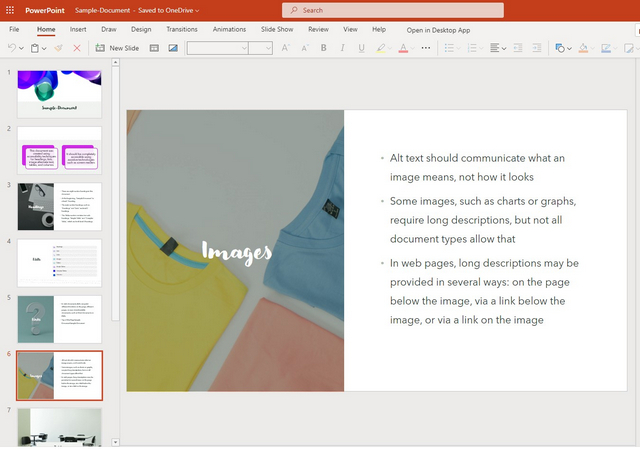
Task: Open the Slide Show tab
Action: (x=277, y=29)
